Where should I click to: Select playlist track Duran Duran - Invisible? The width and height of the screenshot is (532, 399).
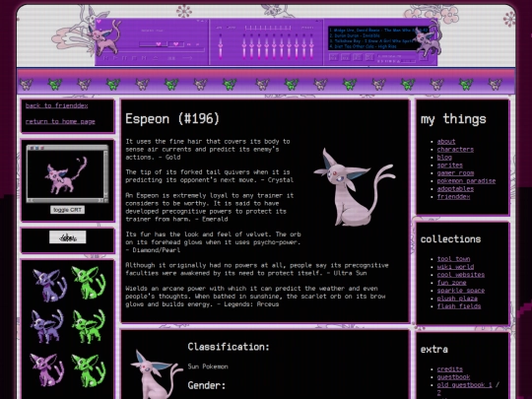[355, 35]
